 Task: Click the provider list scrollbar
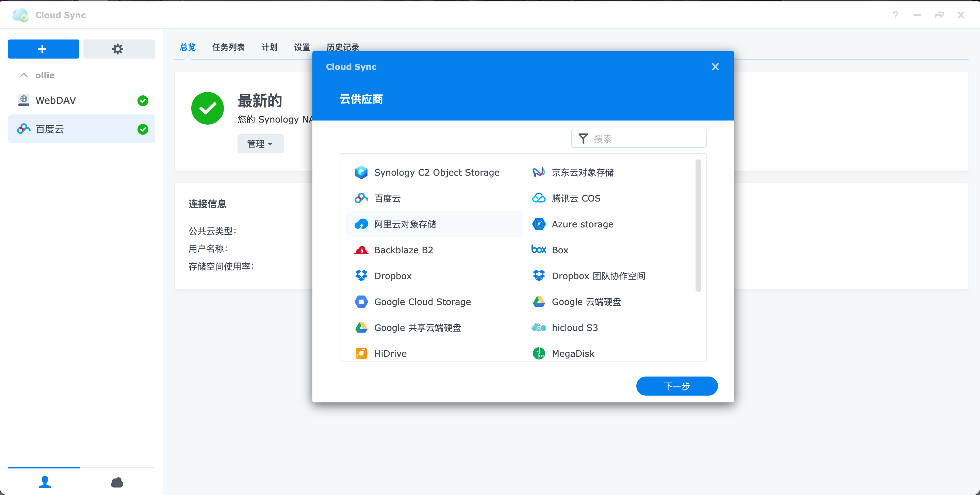(x=698, y=225)
